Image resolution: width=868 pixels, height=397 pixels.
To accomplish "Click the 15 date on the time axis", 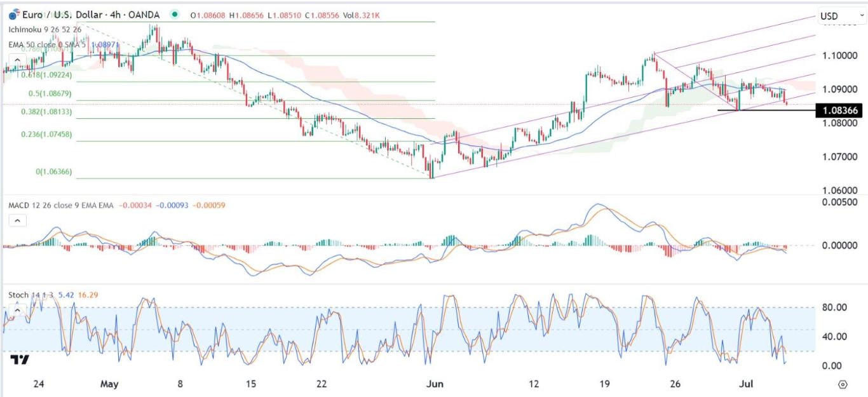I will click(251, 384).
